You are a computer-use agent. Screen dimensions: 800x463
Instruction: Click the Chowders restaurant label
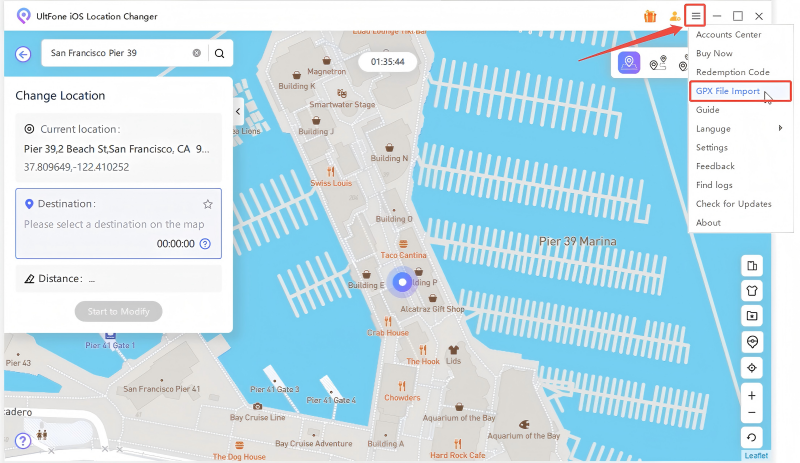tap(402, 398)
